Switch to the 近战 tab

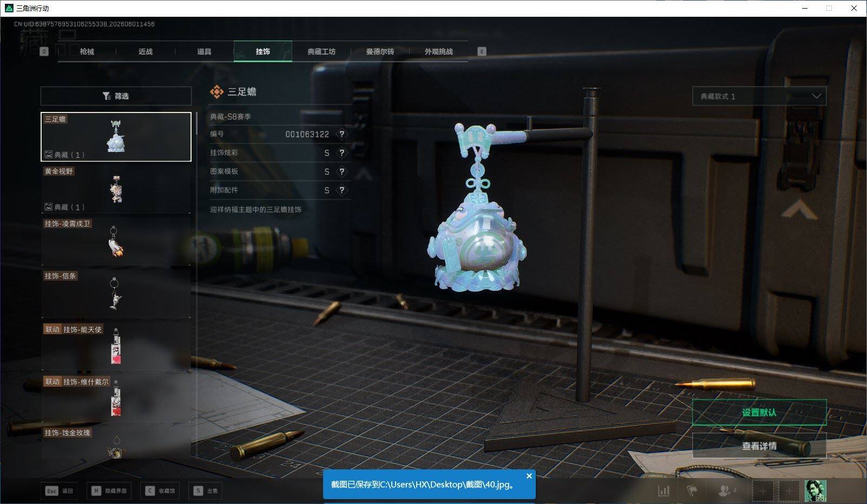pyautogui.click(x=146, y=51)
